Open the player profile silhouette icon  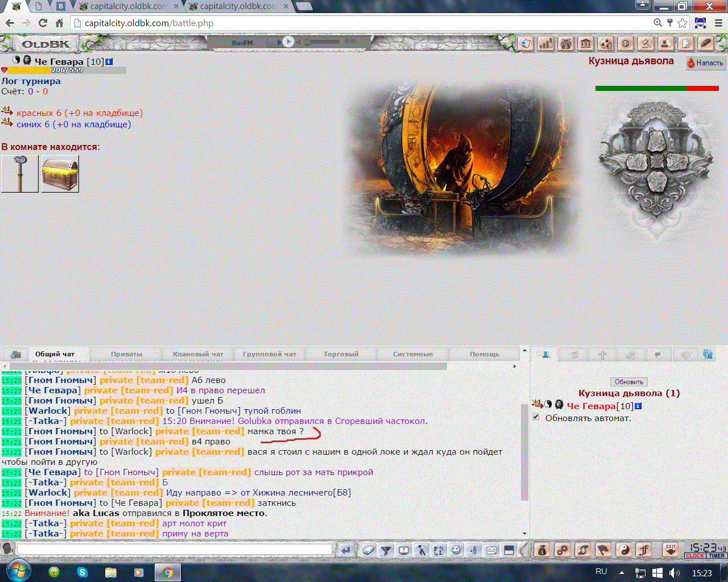point(665,44)
